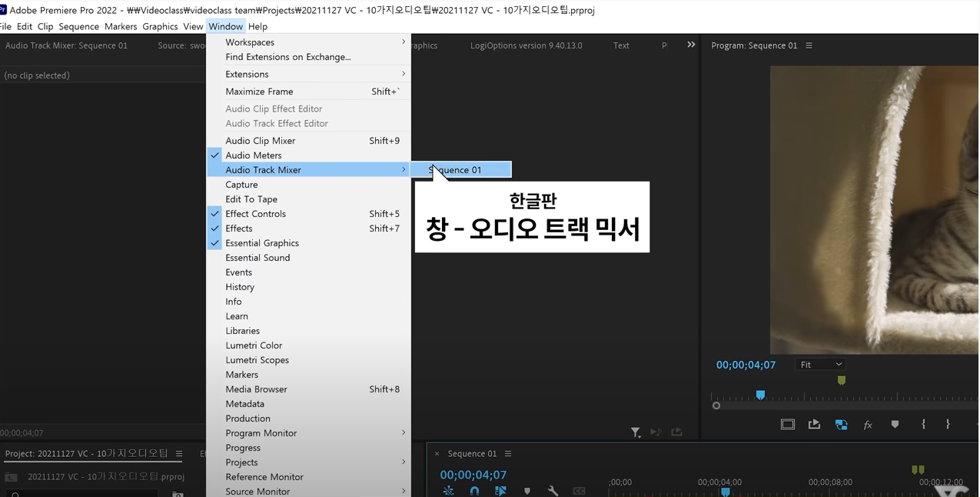Click Program monitor zoom scroll bar handle
Image resolution: width=980 pixels, height=497 pixels.
tap(716, 405)
